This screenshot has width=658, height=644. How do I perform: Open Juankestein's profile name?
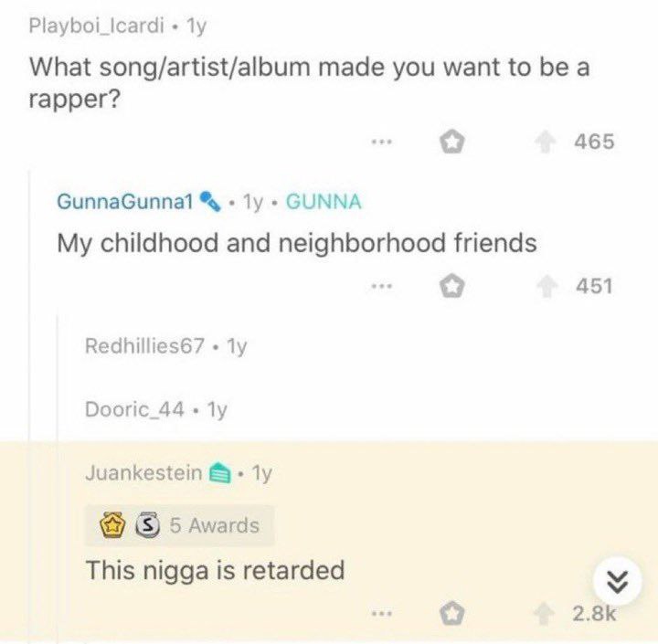click(x=144, y=474)
